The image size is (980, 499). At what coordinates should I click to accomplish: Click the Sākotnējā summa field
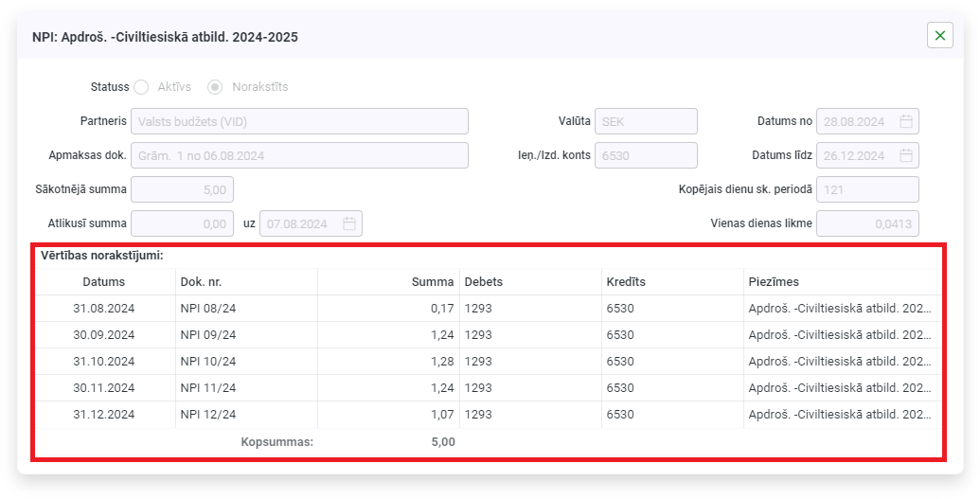182,189
